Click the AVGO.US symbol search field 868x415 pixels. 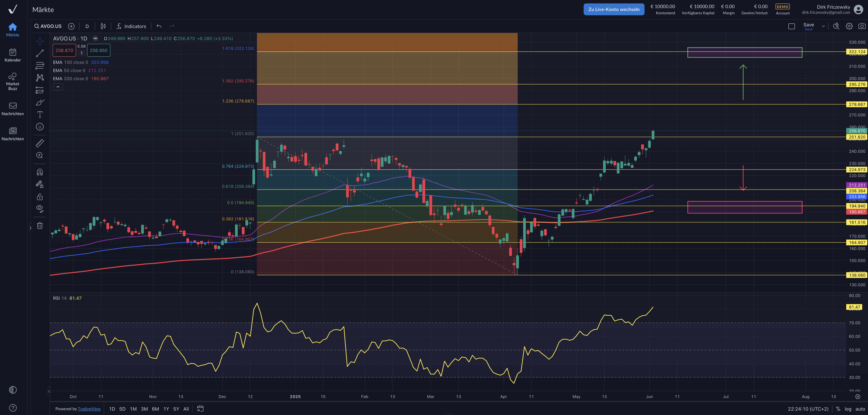48,26
